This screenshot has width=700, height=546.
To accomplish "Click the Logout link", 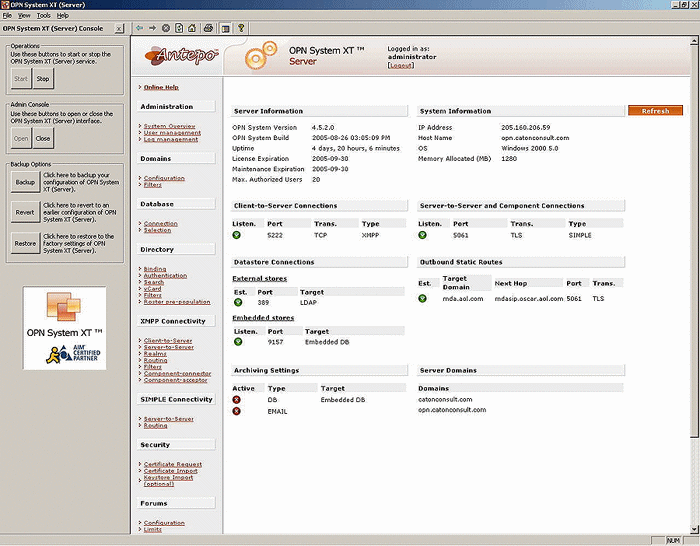I will click(400, 65).
